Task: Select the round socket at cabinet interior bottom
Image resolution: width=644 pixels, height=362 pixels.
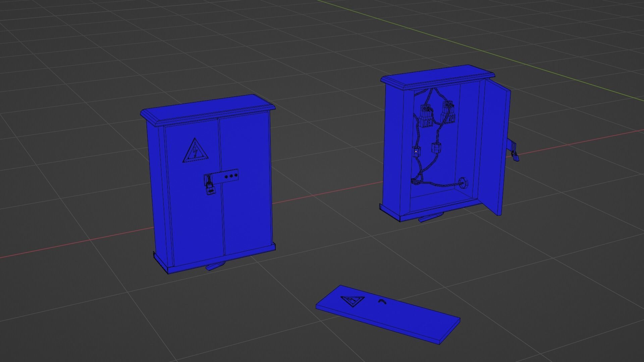Action: [464, 184]
